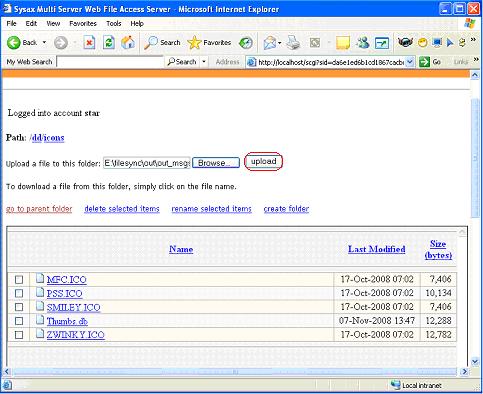Click the Research chart window icon
The image size is (483, 394).
pyautogui.click(x=382, y=43)
